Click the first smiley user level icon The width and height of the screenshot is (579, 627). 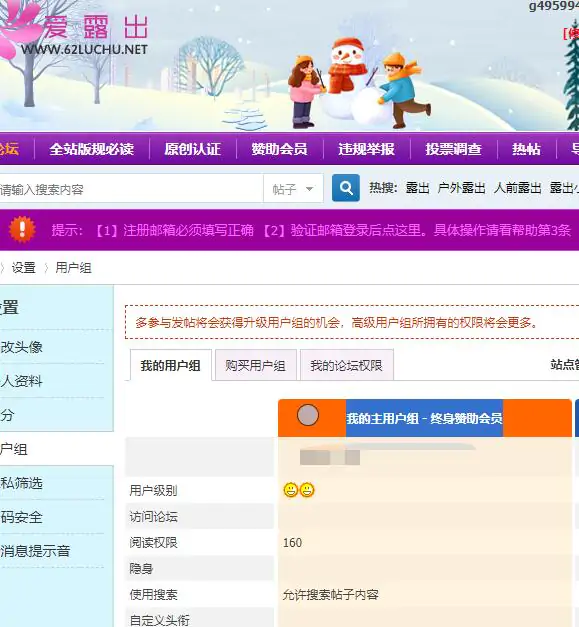pyautogui.click(x=291, y=490)
